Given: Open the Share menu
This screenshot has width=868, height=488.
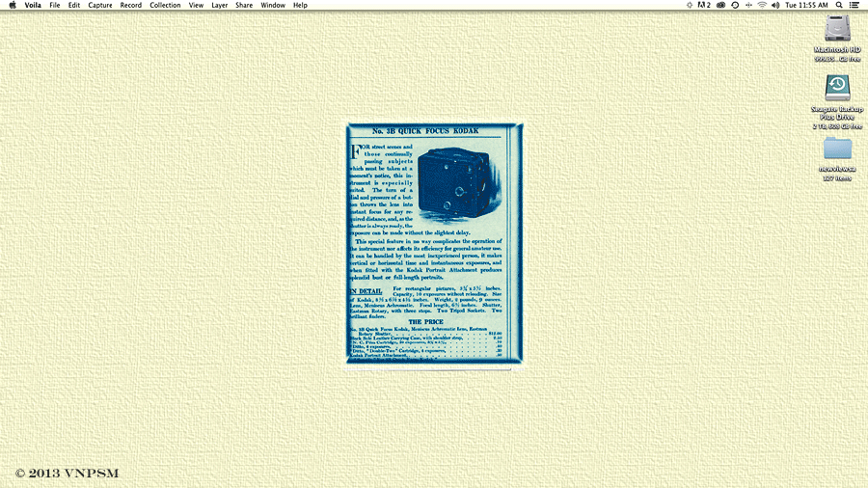Looking at the screenshot, I should [244, 5].
